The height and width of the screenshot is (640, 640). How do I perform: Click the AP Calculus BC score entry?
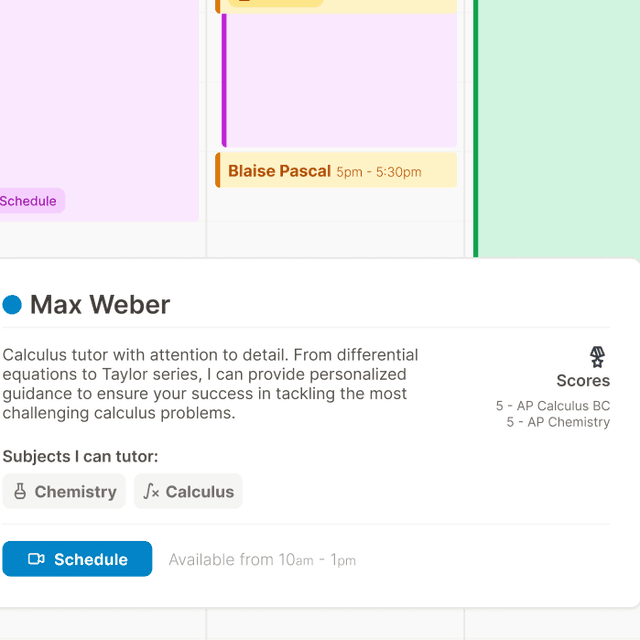click(553, 406)
